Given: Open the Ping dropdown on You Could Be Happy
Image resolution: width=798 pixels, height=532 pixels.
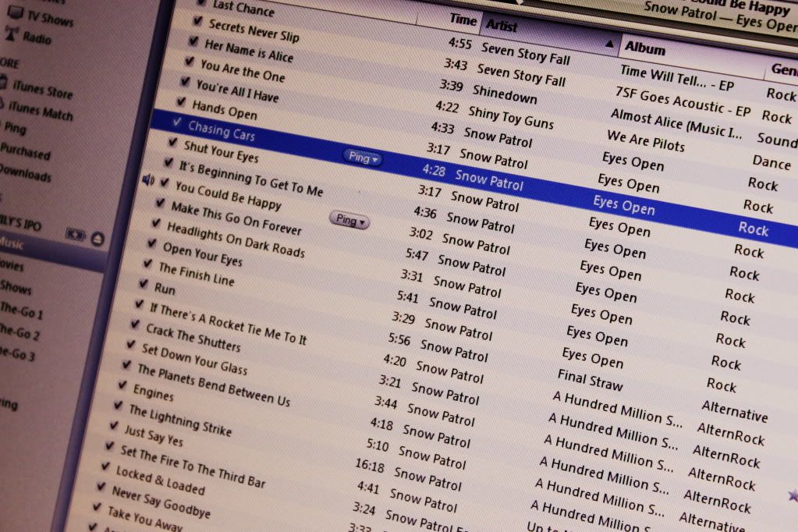Looking at the screenshot, I should coord(349,221).
